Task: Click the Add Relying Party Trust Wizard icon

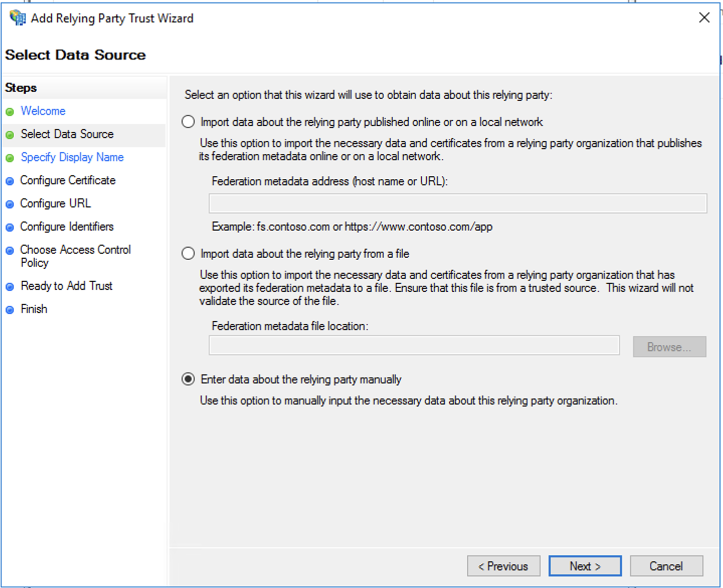Action: pos(17,18)
